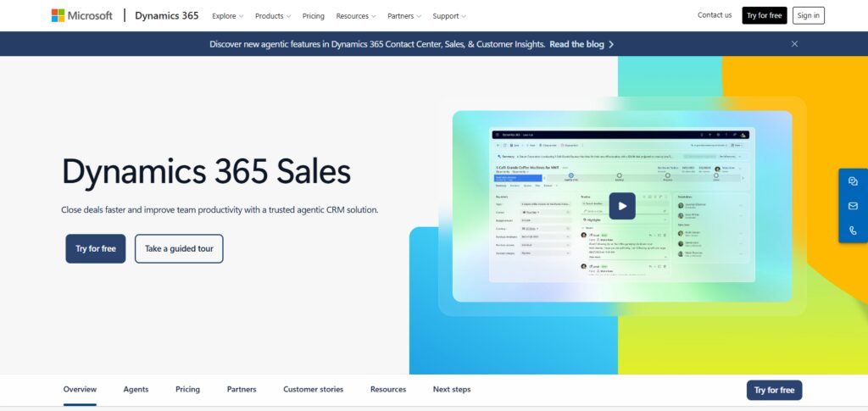The height and width of the screenshot is (411, 868).
Task: Open the Resources tab in page navigation
Action: 388,390
